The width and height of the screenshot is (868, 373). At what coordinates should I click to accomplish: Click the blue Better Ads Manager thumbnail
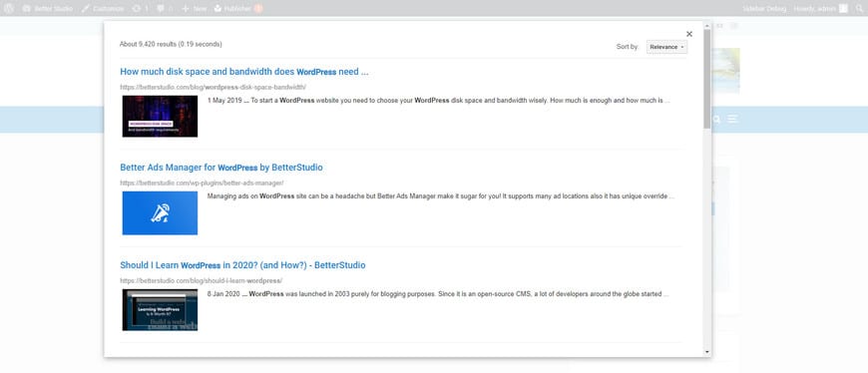[x=160, y=213]
